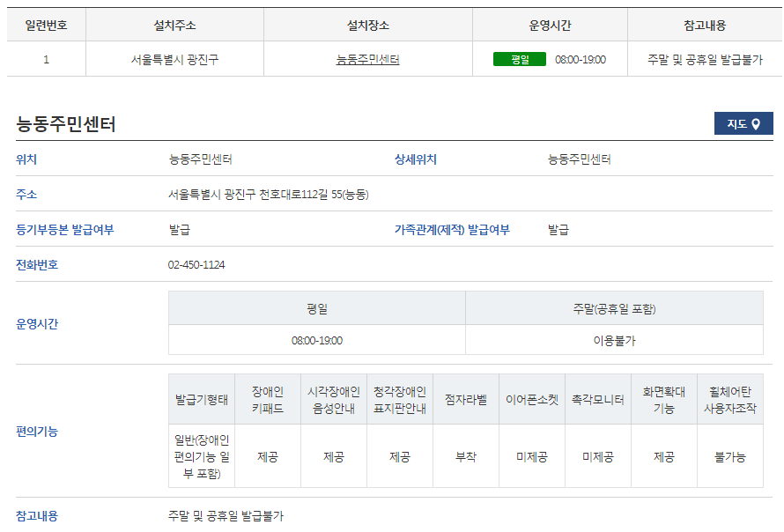Click 미제공 under 이어폰소켓
784x532 pixels.
coord(532,456)
